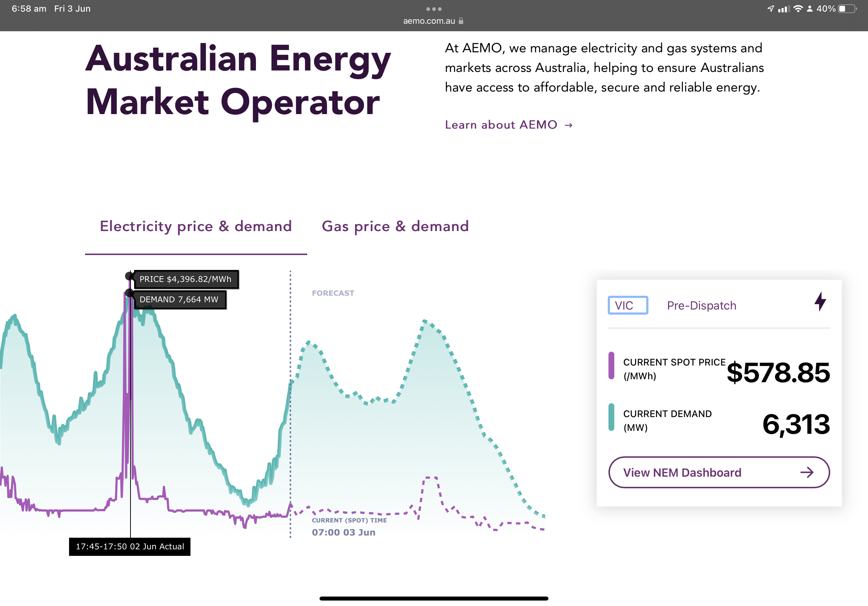Tap the Wi-Fi status icon
Viewport: 868px width, 606px height.
point(798,9)
